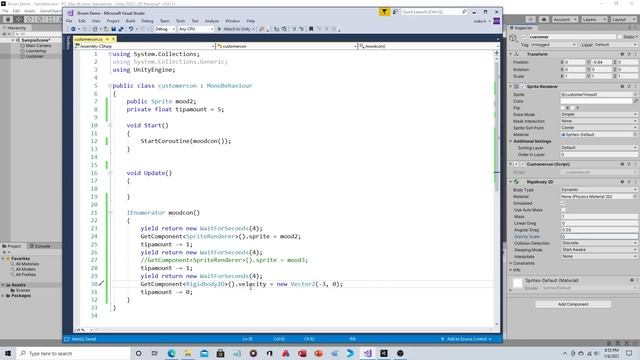Click the color eyedropper icon next to Color
Screen dimensions: 640x360
point(636,101)
